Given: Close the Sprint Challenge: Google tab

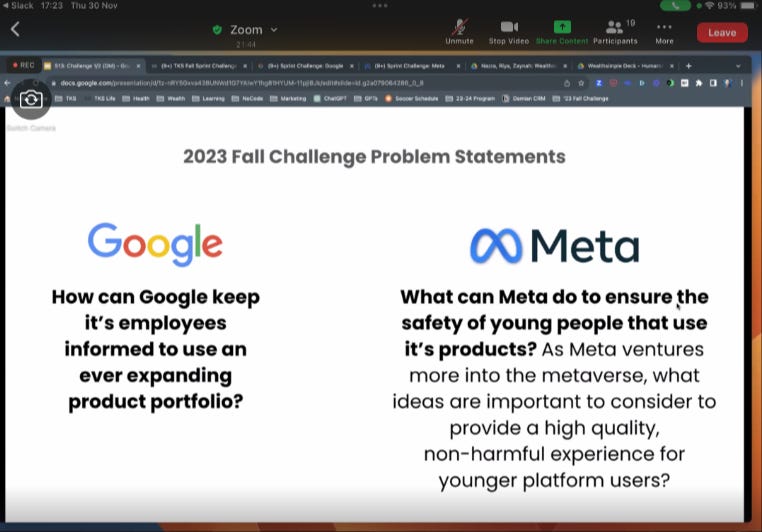Looking at the screenshot, I should tap(352, 66).
